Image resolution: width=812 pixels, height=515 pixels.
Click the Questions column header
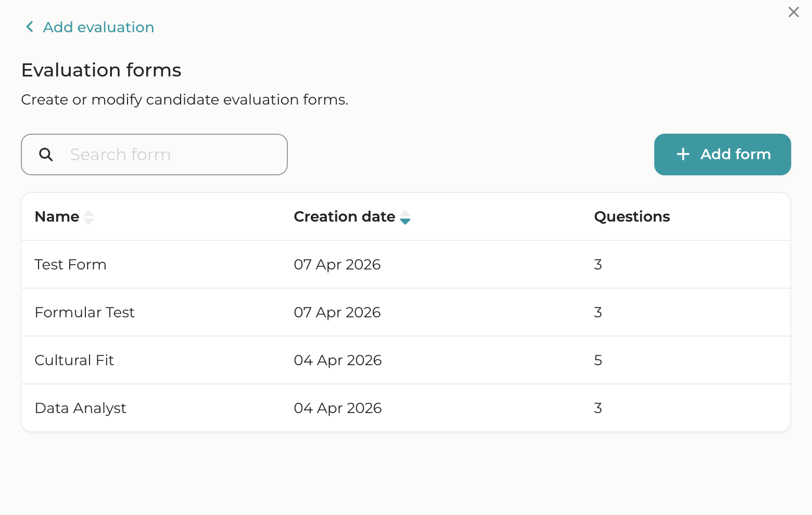point(631,216)
